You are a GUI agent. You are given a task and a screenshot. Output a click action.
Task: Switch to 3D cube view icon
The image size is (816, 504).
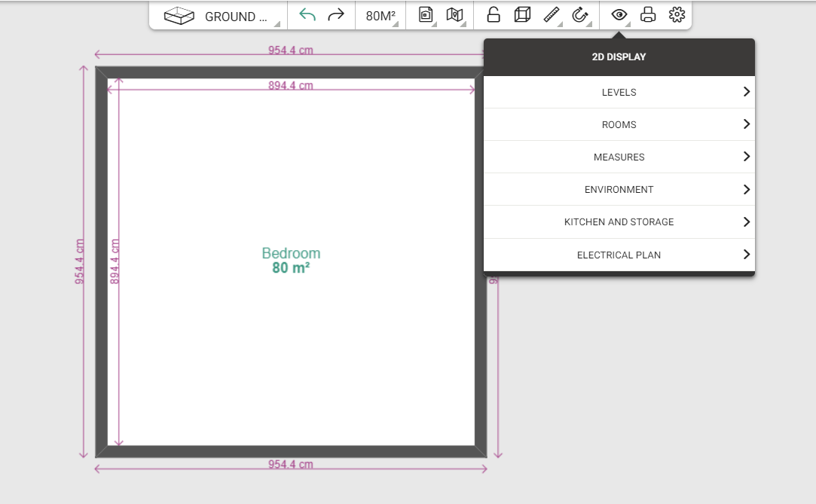522,15
